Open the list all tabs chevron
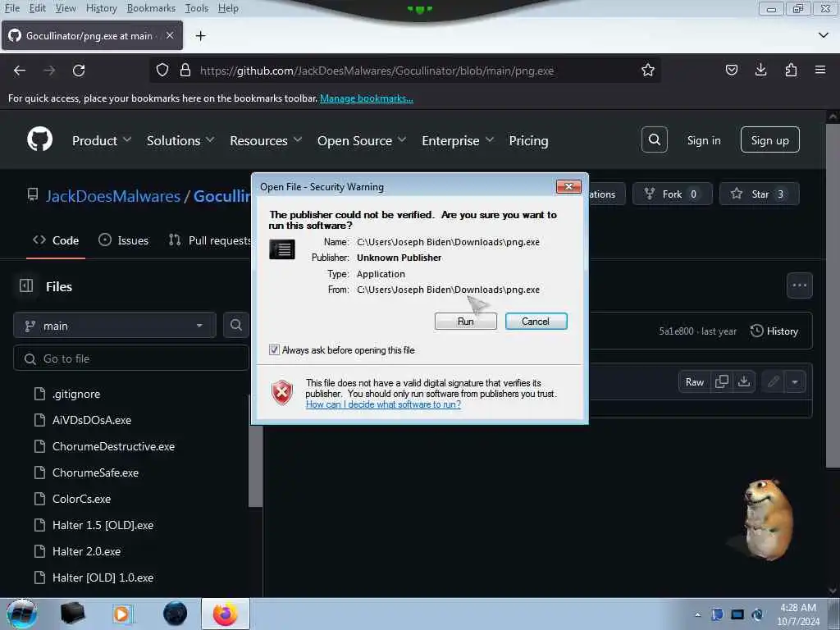Image resolution: width=840 pixels, height=630 pixels. pos(824,35)
